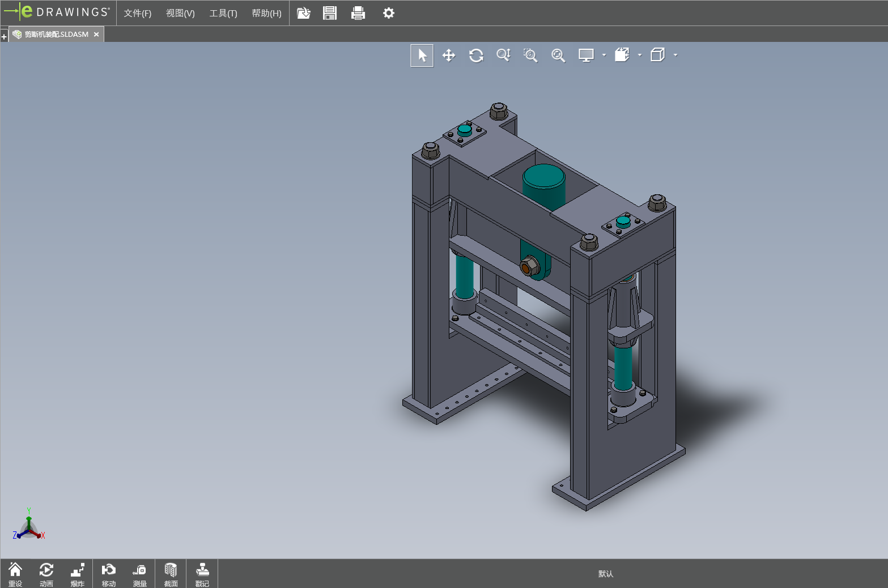888x588 pixels.
Task: Expand the view orientation cube dropdown
Action: [675, 56]
